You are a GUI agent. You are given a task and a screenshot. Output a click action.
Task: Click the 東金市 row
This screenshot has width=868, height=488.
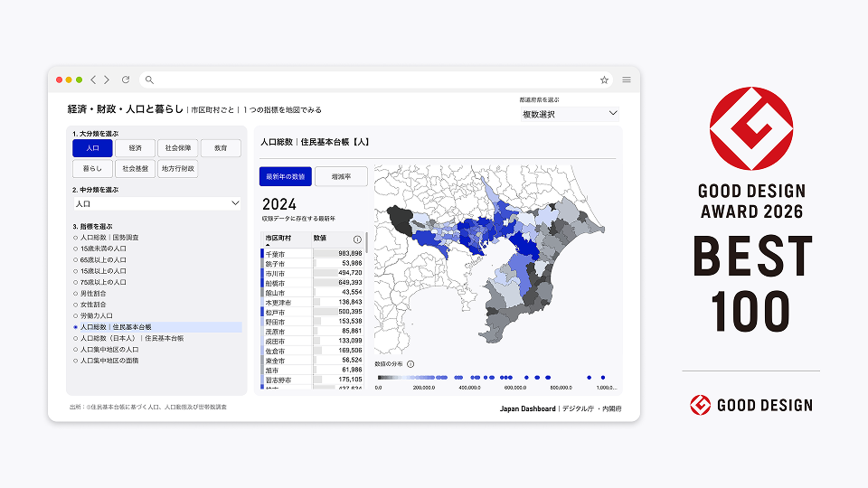click(312, 361)
